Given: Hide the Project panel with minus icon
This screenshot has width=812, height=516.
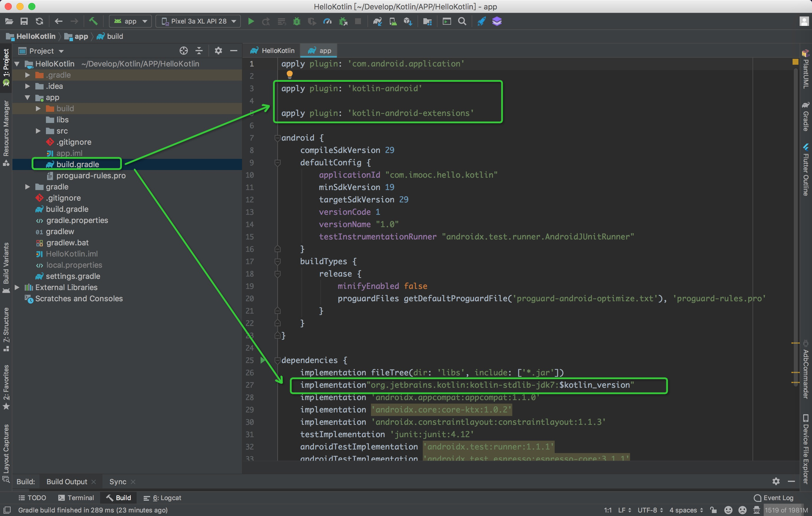Looking at the screenshot, I should point(234,51).
